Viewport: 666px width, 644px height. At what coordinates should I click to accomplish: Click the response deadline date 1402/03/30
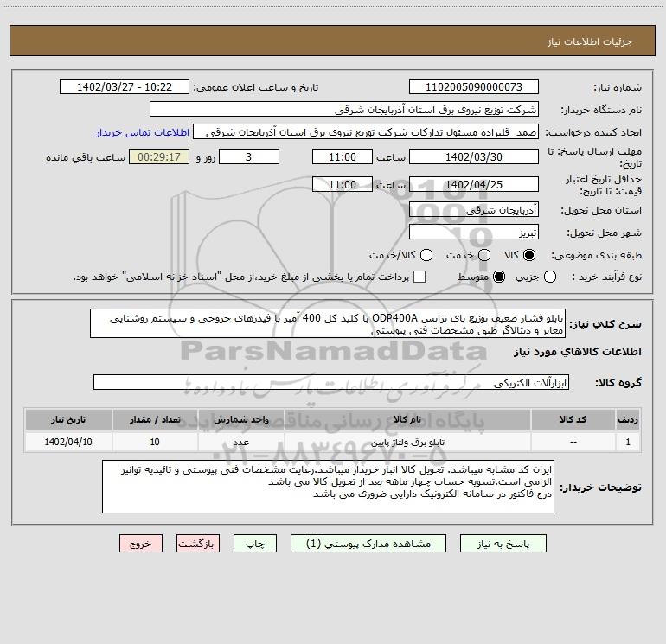pyautogui.click(x=474, y=156)
